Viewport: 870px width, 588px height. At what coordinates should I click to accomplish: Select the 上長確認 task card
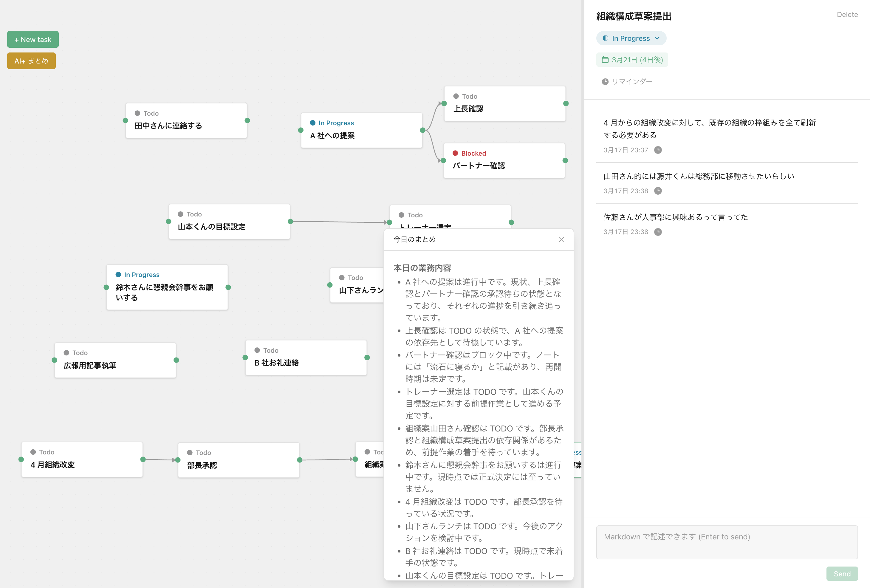[x=505, y=104]
